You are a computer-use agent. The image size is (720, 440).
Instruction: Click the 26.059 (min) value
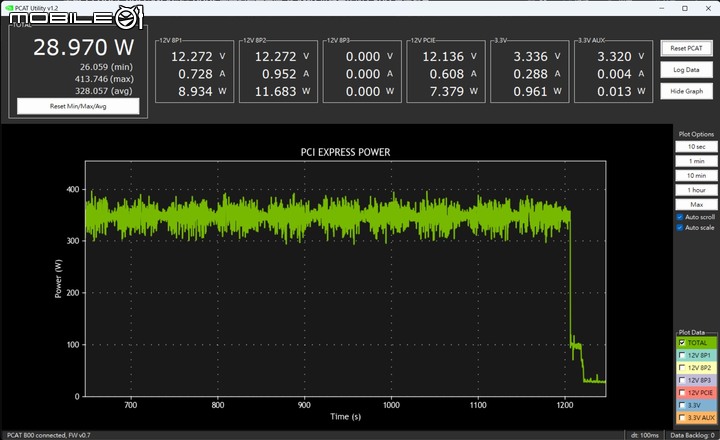pos(106,67)
